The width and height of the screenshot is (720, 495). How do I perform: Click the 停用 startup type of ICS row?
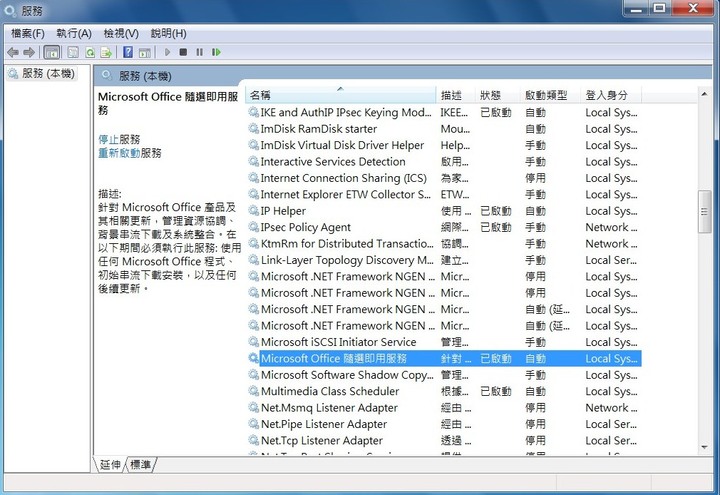point(535,178)
